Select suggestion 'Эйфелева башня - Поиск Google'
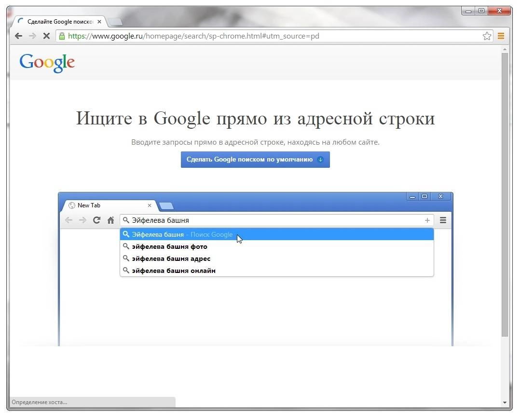The height and width of the screenshot is (420, 521). click(277, 234)
